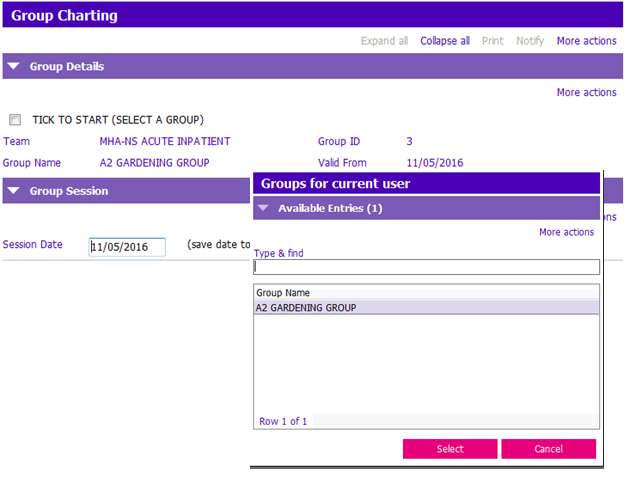Screen dimensions: 624x496
Task: Select A2 GARDENING GROUP row
Action: [x=426, y=308]
